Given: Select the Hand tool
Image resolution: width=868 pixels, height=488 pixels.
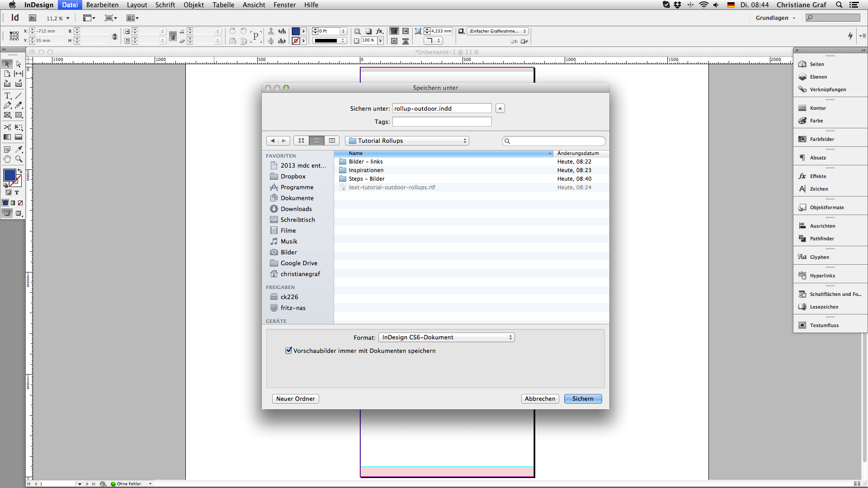Looking at the screenshot, I should click(7, 159).
